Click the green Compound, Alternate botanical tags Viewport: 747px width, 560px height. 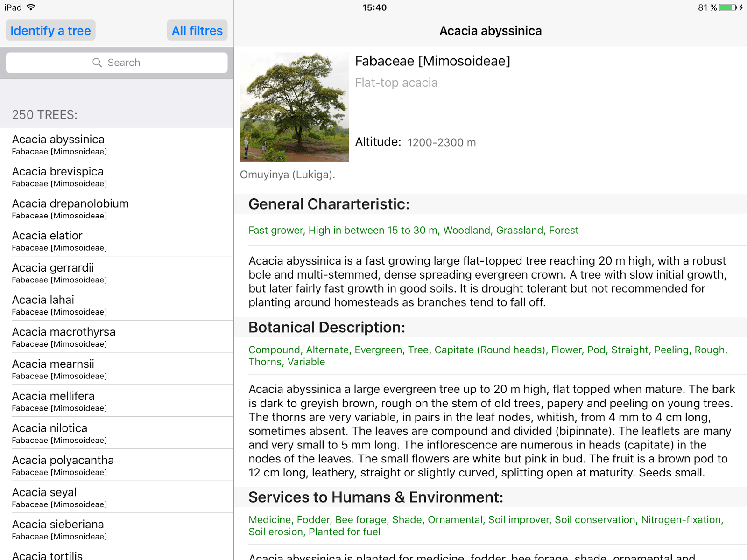pos(488,356)
